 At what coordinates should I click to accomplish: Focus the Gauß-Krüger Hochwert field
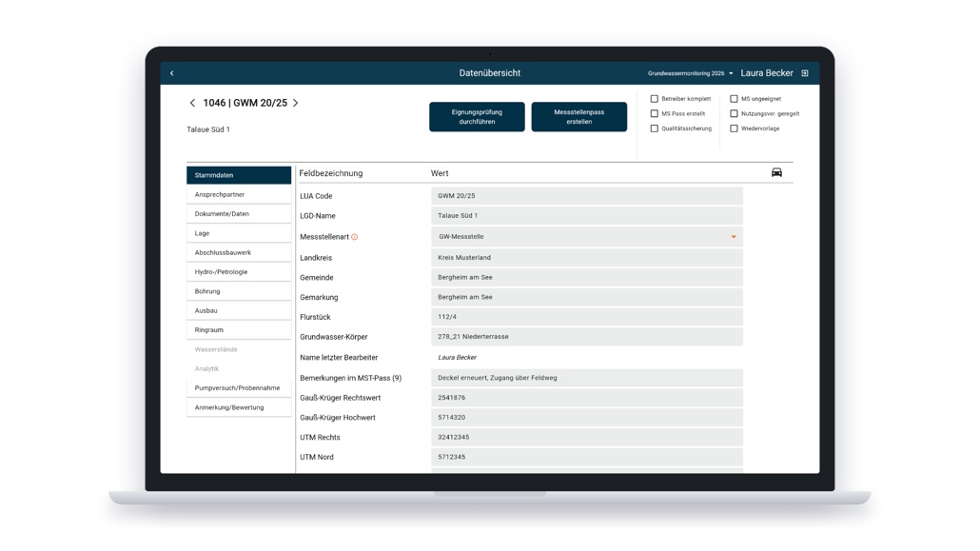587,417
